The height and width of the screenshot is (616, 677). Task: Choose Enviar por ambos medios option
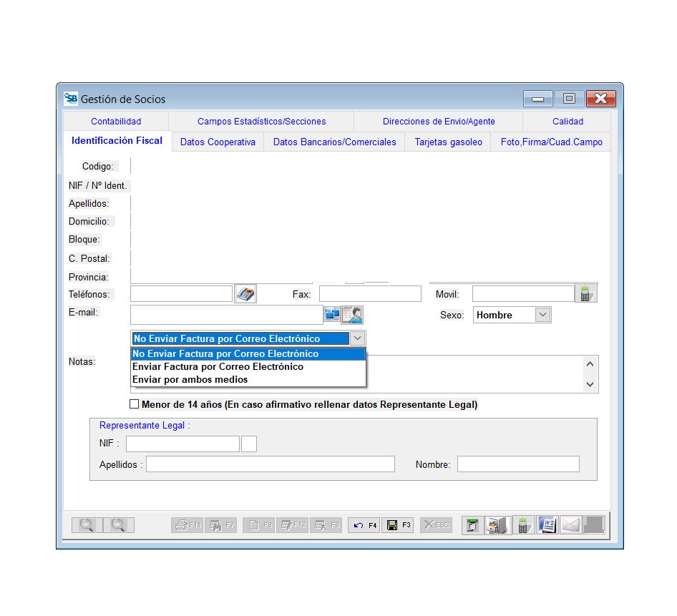click(190, 379)
